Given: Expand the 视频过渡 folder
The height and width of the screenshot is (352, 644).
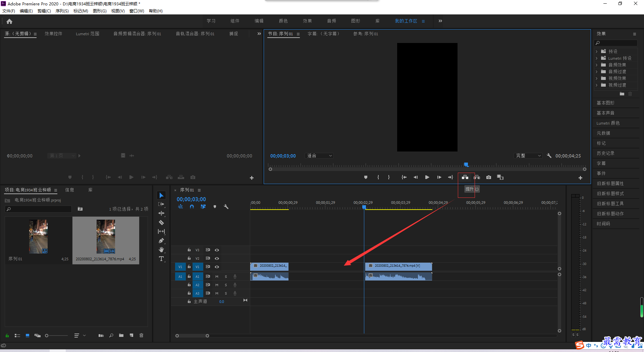Looking at the screenshot, I should click(x=596, y=85).
